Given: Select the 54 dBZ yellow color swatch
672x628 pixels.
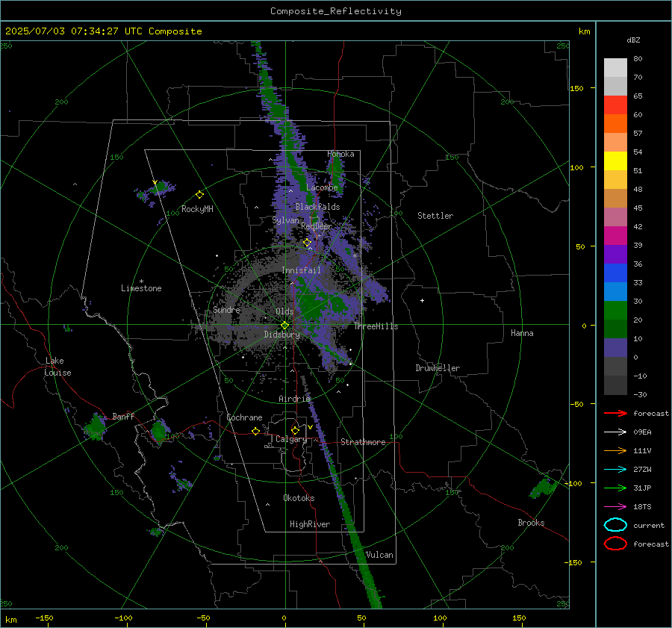Looking at the screenshot, I should coord(615,161).
